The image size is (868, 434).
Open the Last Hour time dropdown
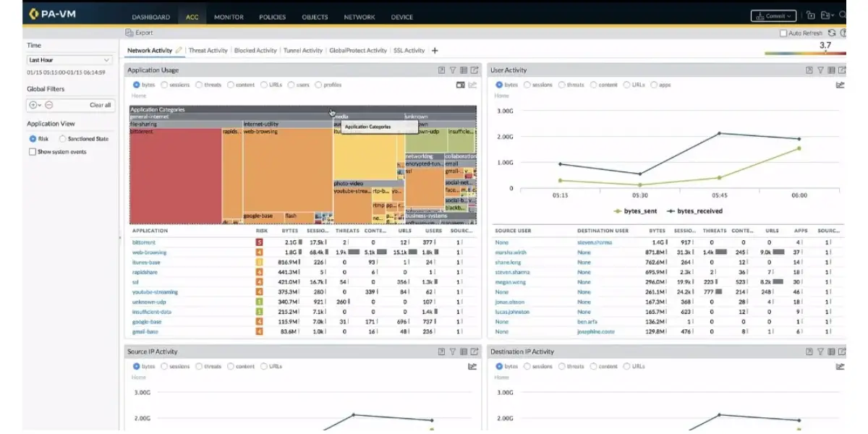tap(69, 60)
